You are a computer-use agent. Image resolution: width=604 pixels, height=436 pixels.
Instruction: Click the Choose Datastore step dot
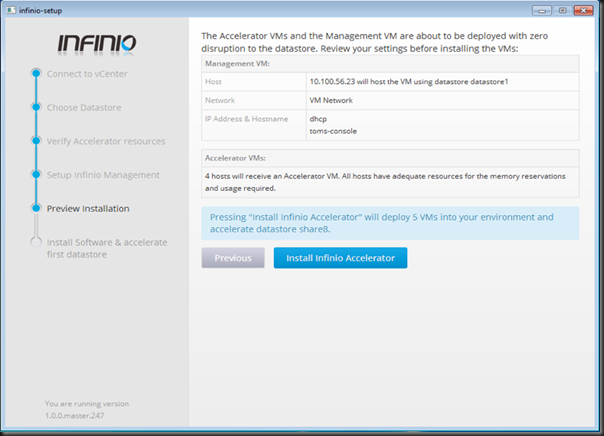[x=36, y=107]
